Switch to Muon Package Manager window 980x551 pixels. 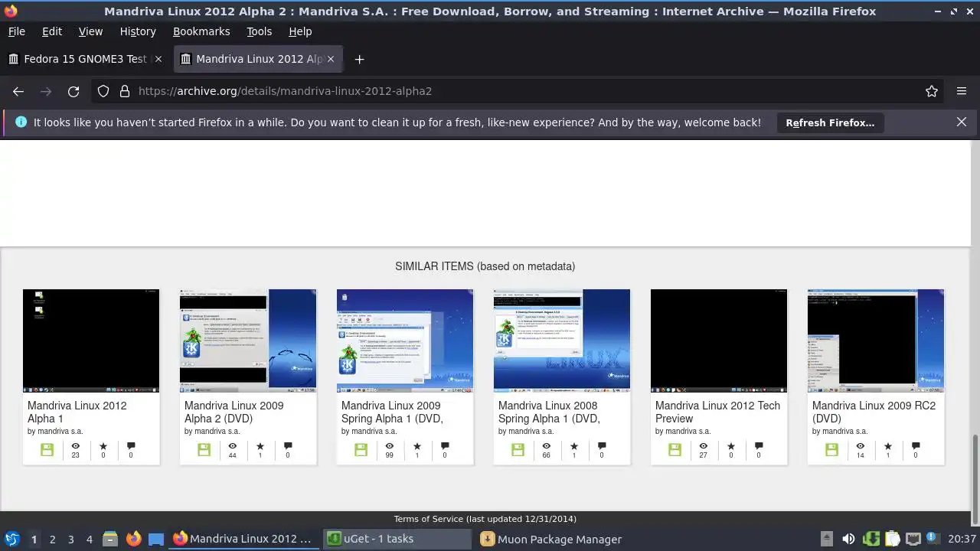[x=551, y=539]
